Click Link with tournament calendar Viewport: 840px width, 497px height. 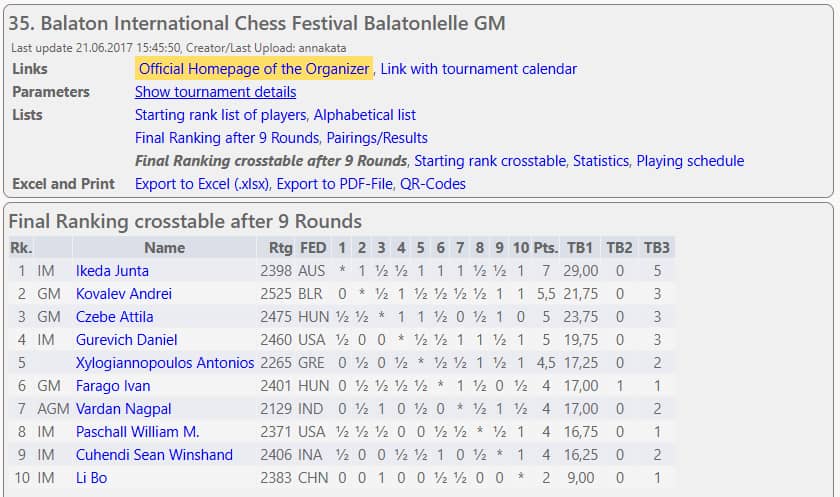(478, 69)
